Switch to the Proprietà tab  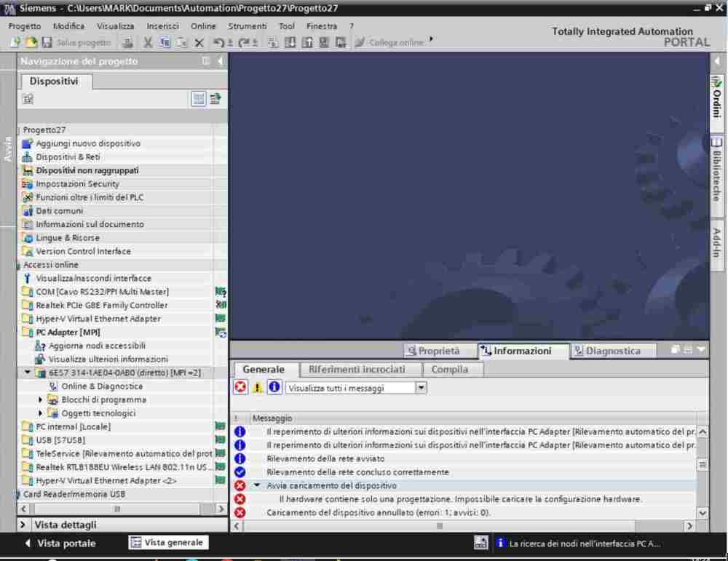[439, 351]
